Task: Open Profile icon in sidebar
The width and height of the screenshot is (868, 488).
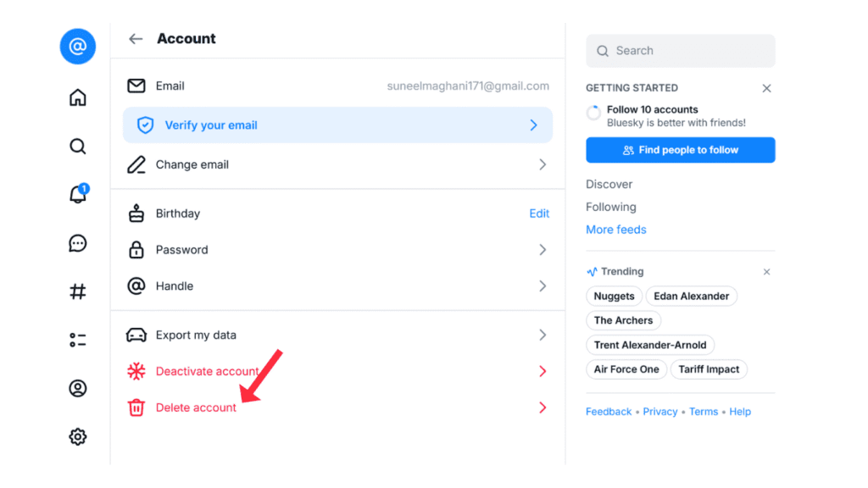Action: click(x=78, y=389)
